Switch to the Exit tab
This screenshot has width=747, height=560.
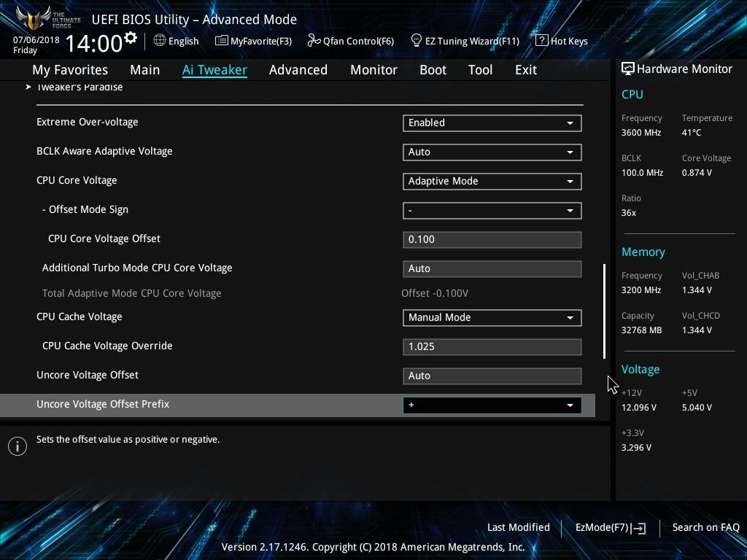coord(526,70)
